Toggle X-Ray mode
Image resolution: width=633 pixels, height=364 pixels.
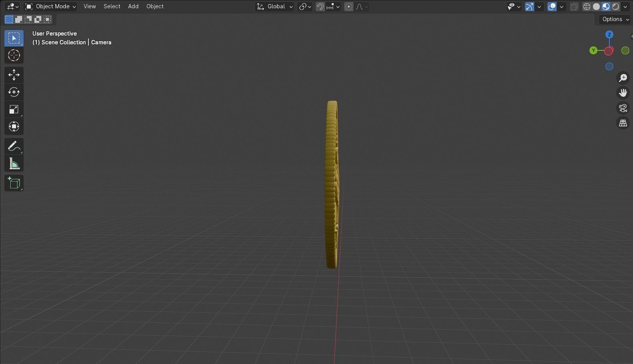574,6
